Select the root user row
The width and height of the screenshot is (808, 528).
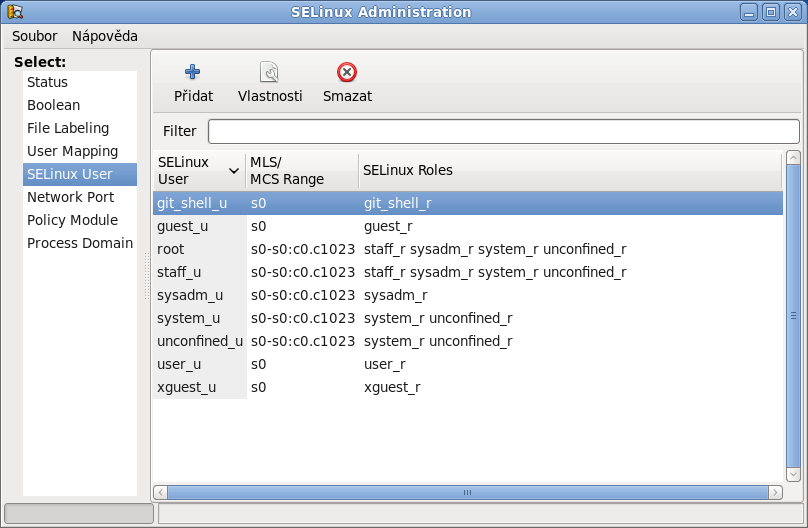click(468, 249)
